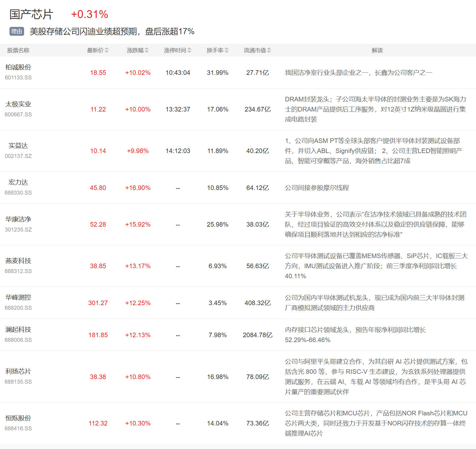This screenshot has width=476, height=449.
Task: Click the 换手率 sort arrow icon
Action: pos(226,50)
